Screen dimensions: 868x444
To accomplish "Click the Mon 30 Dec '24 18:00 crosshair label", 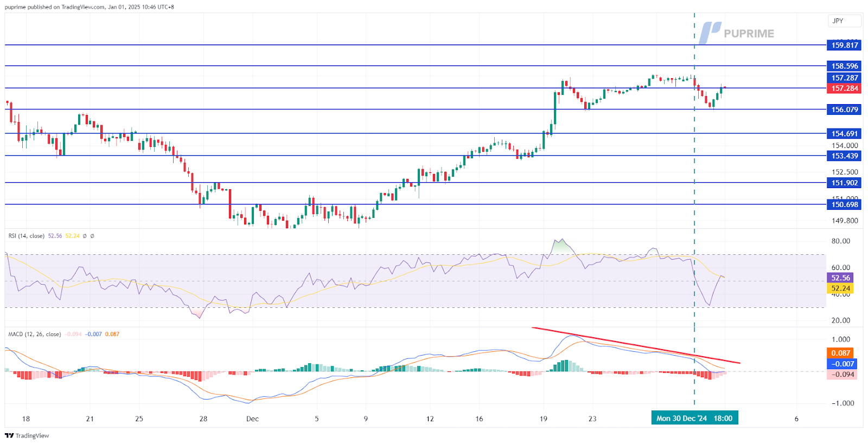I will pyautogui.click(x=694, y=418).
